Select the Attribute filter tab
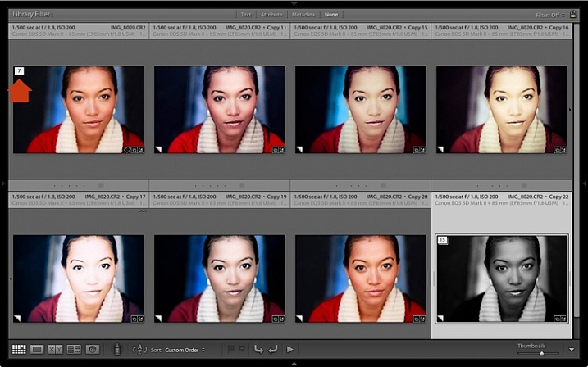The height and width of the screenshot is (367, 588). tap(271, 15)
